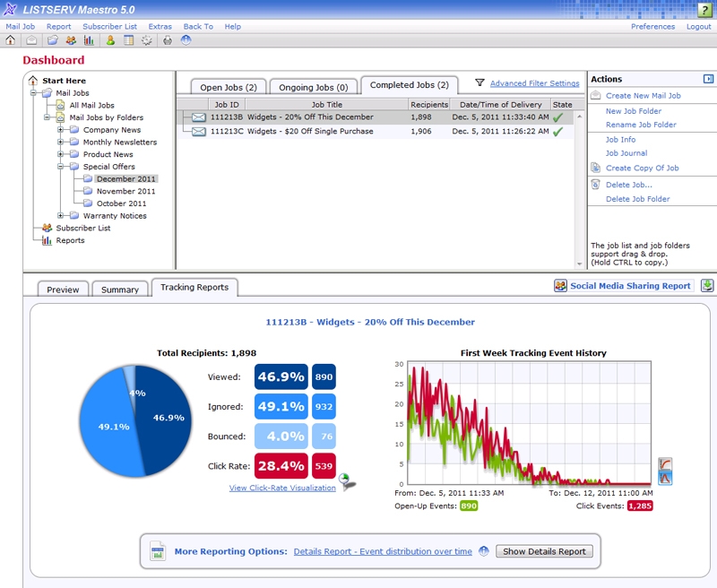Switch to the Open Jobs (2) tab
Image resolution: width=717 pixels, height=588 pixels.
[x=229, y=87]
